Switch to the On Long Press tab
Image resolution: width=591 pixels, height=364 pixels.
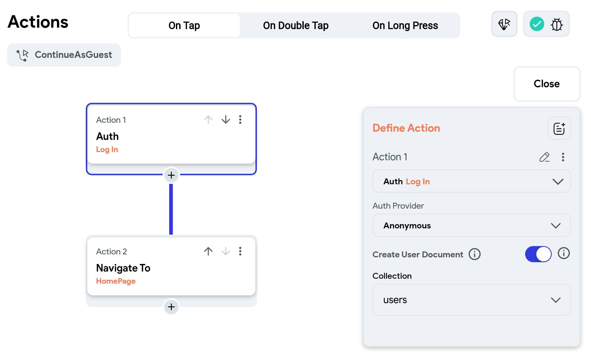point(405,25)
